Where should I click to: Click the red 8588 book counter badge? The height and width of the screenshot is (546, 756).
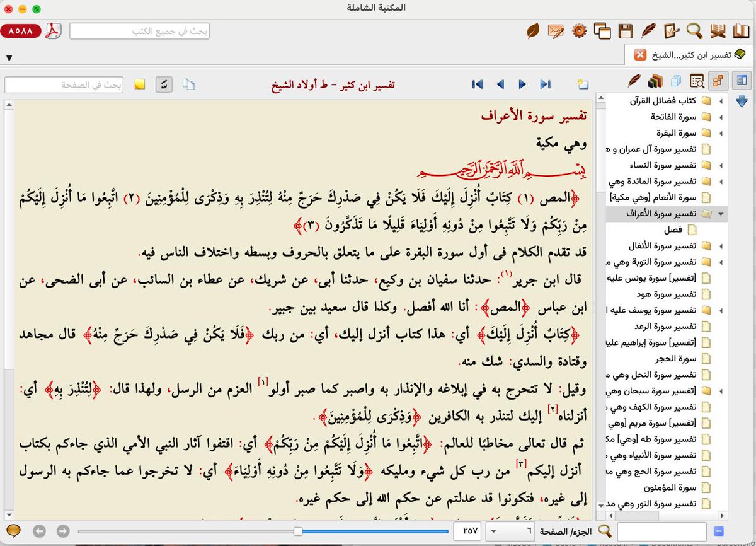tap(21, 30)
